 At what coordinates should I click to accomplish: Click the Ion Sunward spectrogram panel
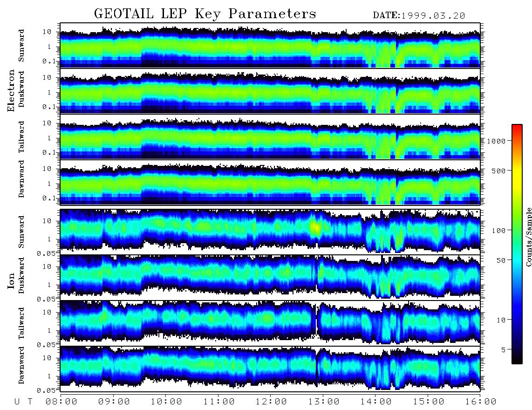tap(270, 232)
